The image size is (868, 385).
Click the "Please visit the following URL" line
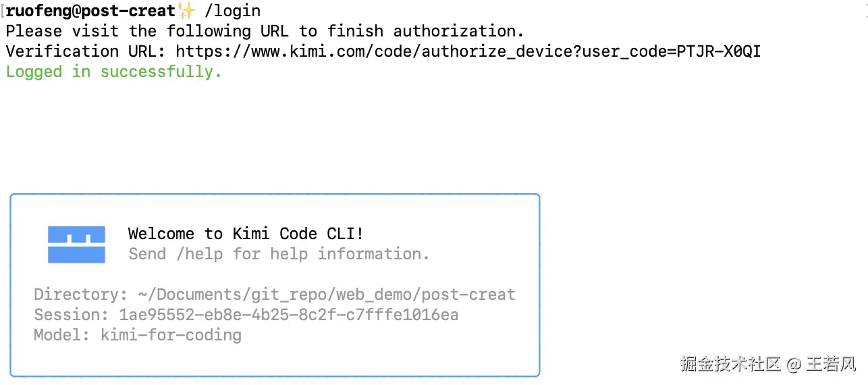pos(265,31)
